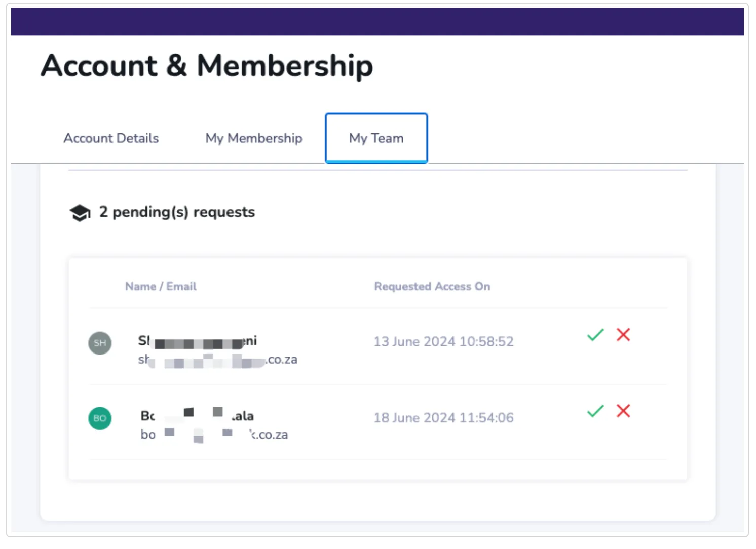Click the email address in the SH row
This screenshot has height=549, width=756.
pyautogui.click(x=217, y=360)
